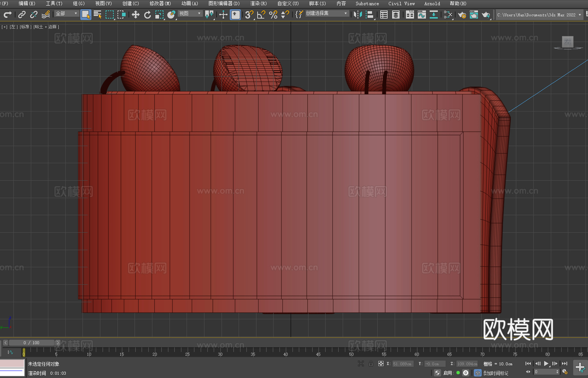Screen dimensions: 588x378
Task: Open Select by Name list icon
Action: [98, 14]
